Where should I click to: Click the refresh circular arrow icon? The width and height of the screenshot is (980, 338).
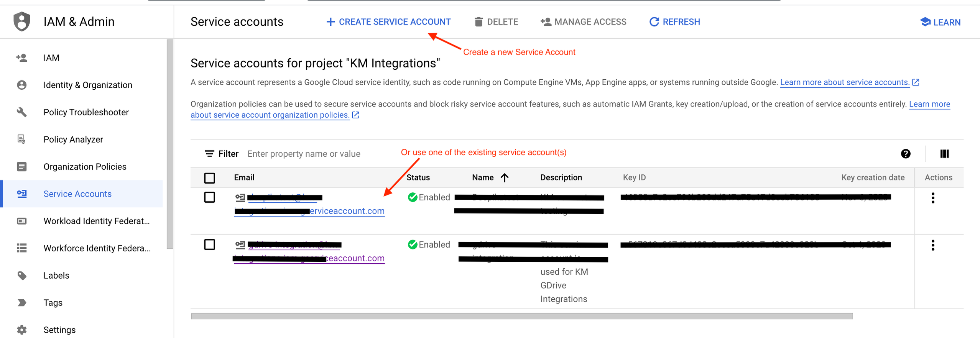tap(654, 22)
